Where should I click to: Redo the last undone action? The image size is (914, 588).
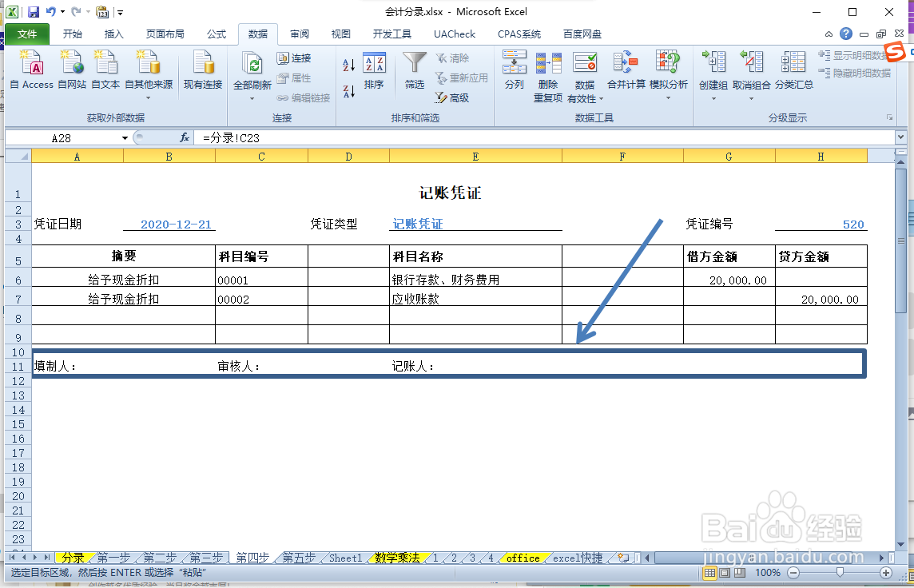76,12
